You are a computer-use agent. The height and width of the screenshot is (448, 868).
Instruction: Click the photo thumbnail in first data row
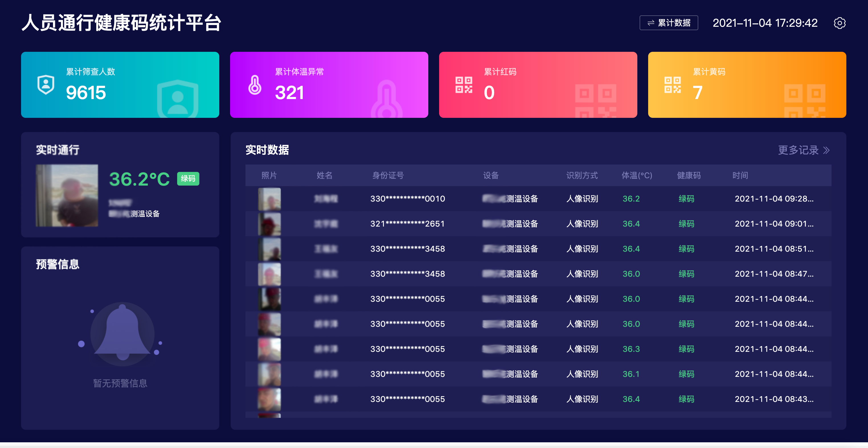tap(269, 199)
